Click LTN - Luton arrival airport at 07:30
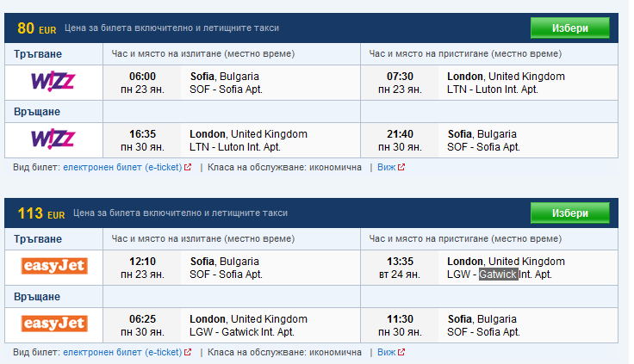Screen dimensions: 634x364 [x=492, y=89]
